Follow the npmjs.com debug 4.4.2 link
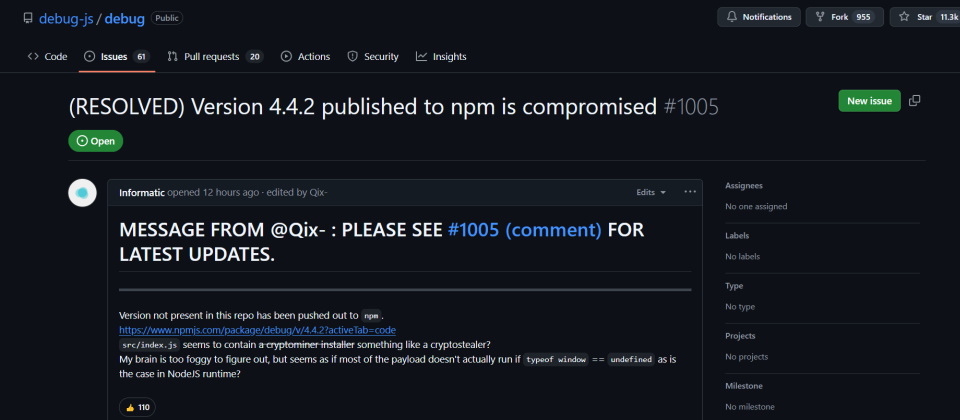This screenshot has height=420, width=960. point(257,329)
